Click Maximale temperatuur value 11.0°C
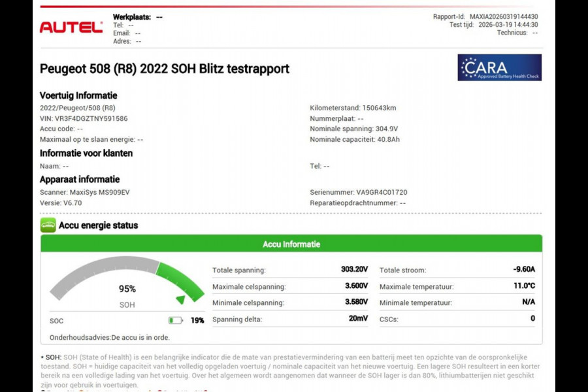This screenshot has width=588, height=392. [x=524, y=286]
